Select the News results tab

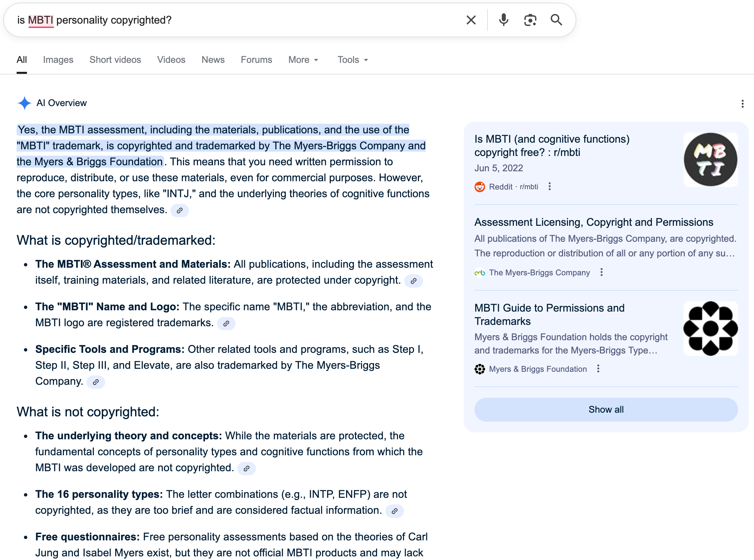pos(213,60)
